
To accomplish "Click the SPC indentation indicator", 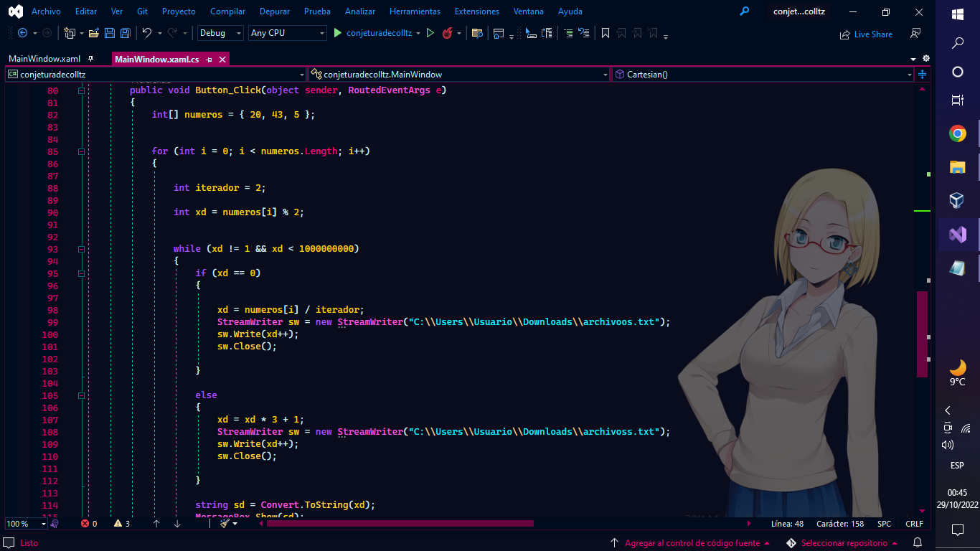I will pyautogui.click(x=884, y=524).
